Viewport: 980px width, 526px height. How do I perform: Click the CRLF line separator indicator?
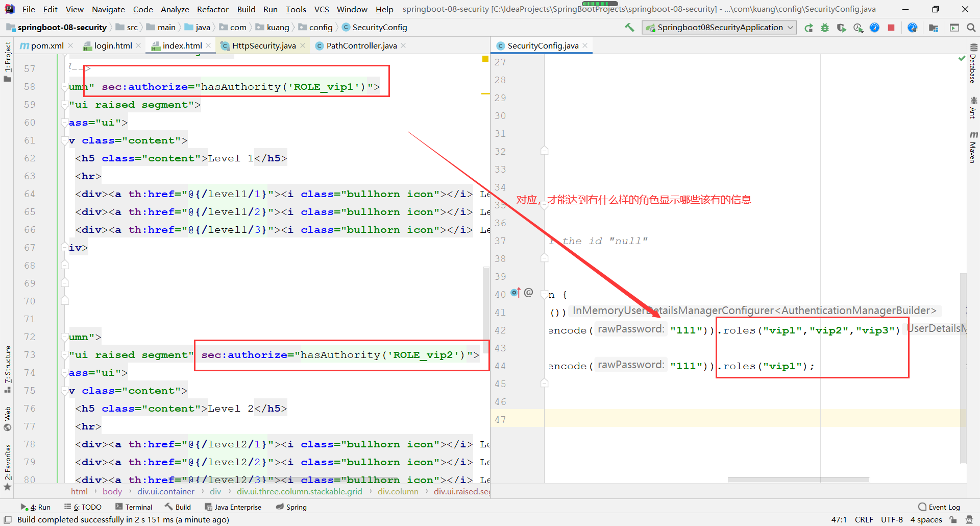(864, 519)
